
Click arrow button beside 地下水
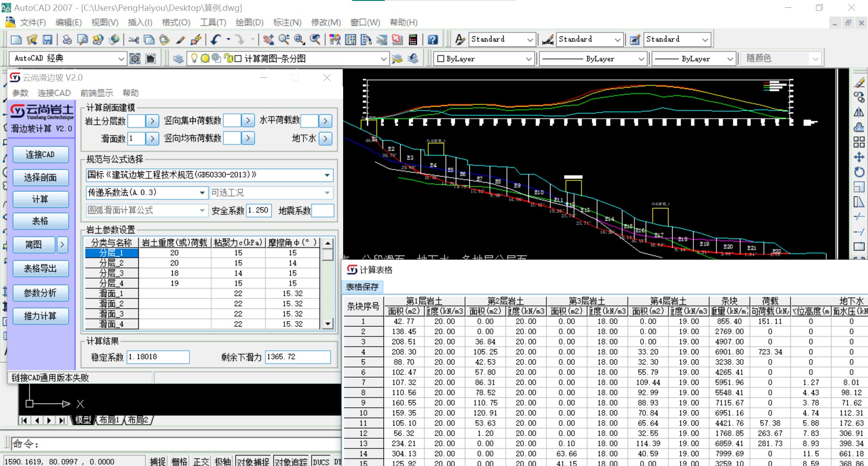click(325, 138)
